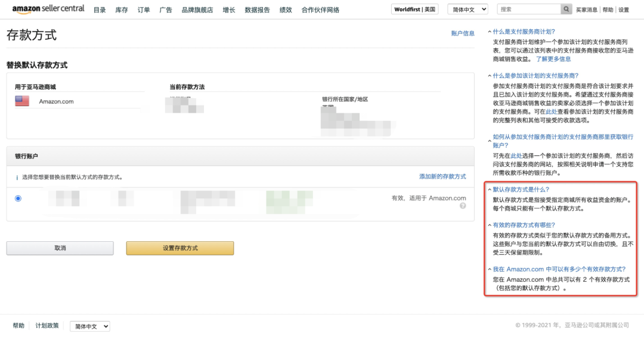Click the 替换默认存款方式 heading

37,65
